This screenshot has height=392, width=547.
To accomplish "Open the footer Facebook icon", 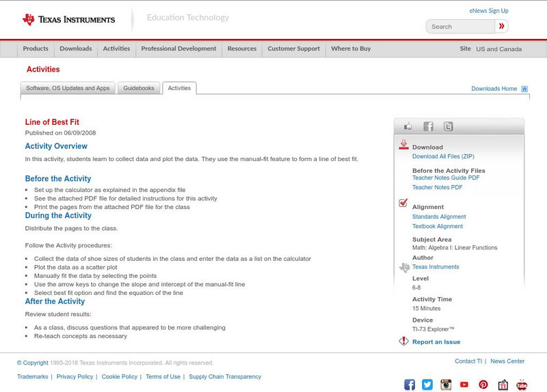I will pos(410,384).
